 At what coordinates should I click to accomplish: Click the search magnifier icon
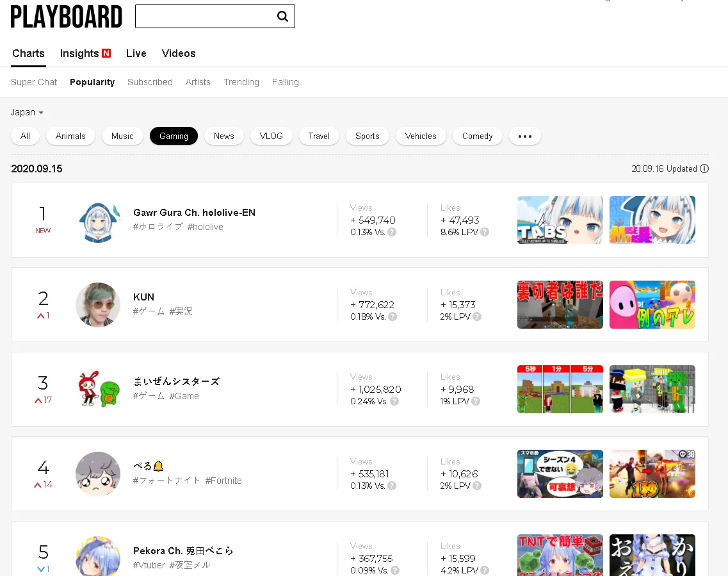[282, 16]
